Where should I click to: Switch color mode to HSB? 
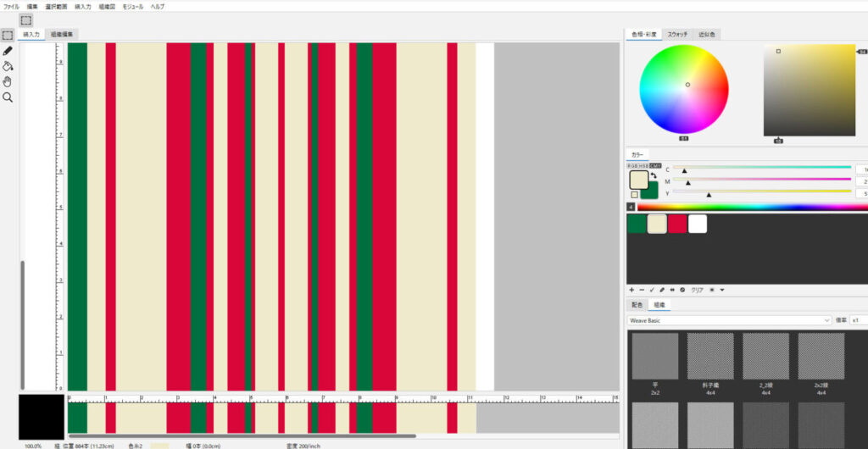click(643, 166)
